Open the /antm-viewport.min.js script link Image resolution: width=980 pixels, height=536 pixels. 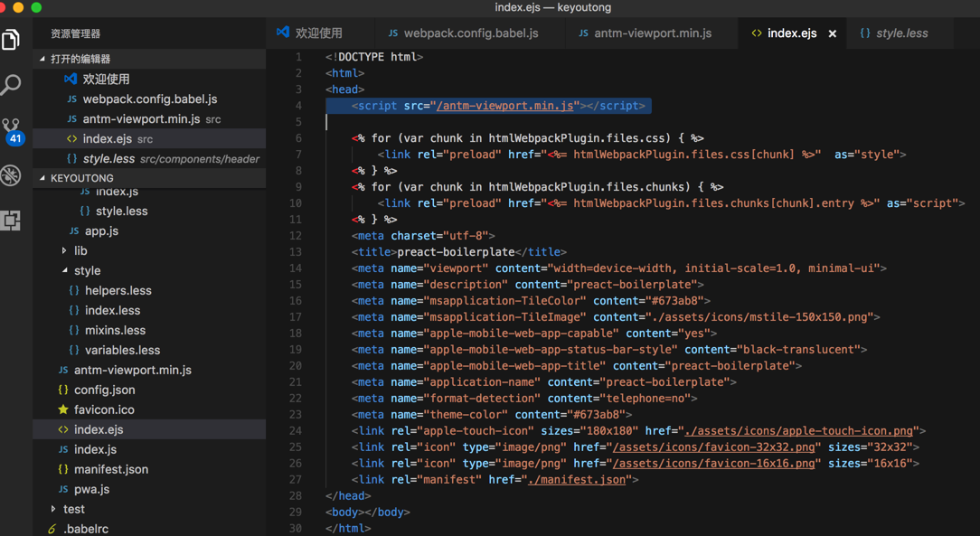[x=505, y=106]
